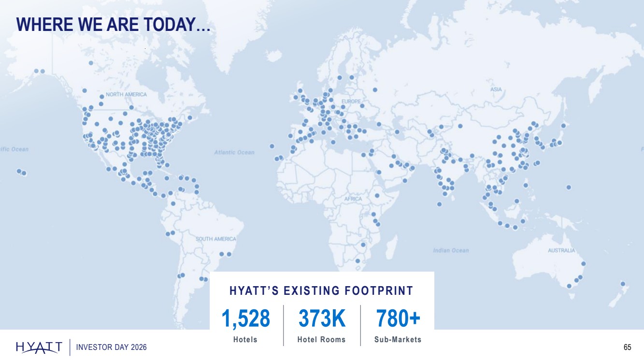Viewport: 644px width, 362px height.
Task: Click the "NORTH AMERICA" map label
Action: 127,95
